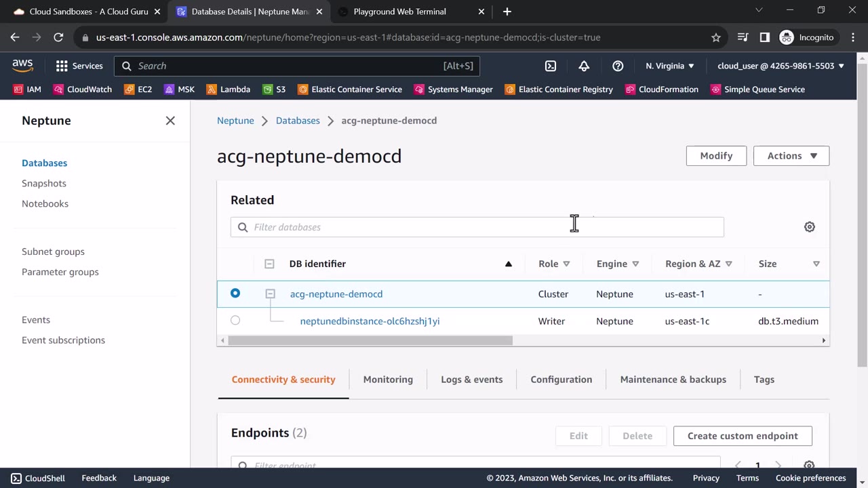Switch to the Configuration tab

[561, 380]
